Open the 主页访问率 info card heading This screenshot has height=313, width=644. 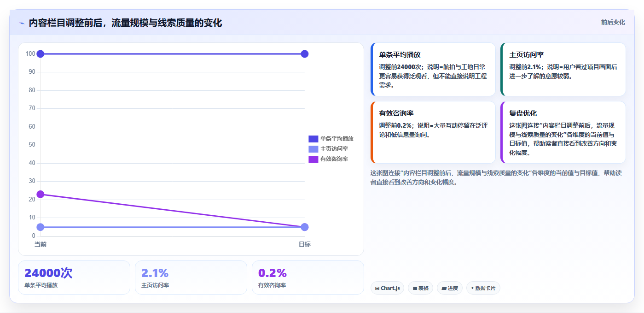pos(527,54)
